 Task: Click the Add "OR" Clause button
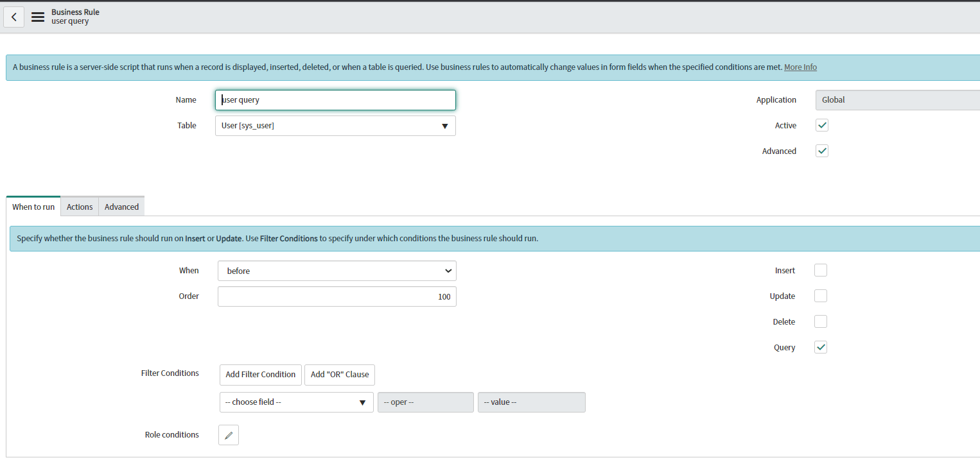pyautogui.click(x=340, y=375)
